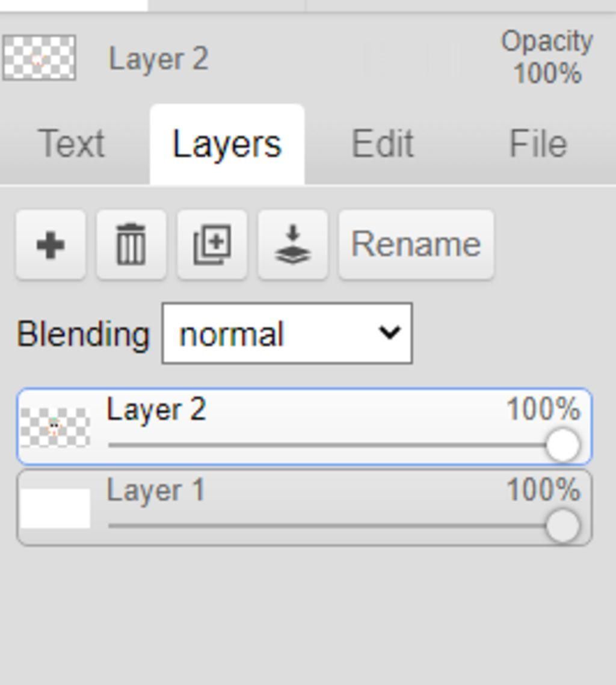This screenshot has height=685, width=616.
Task: Open the Edit tab
Action: click(383, 144)
